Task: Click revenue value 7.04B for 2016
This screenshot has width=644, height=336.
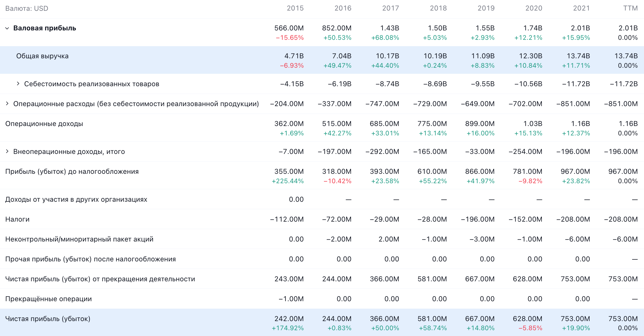Action: coord(342,56)
